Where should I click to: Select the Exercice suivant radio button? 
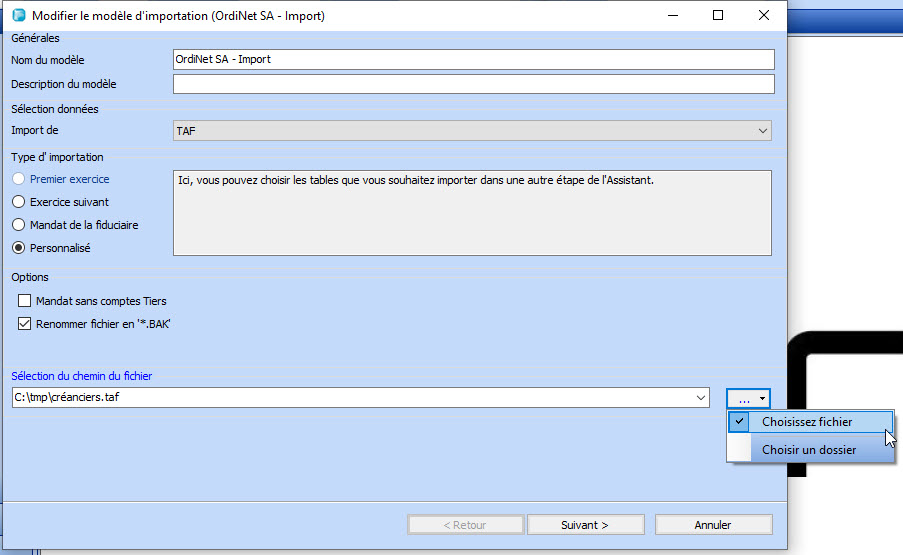point(18,202)
